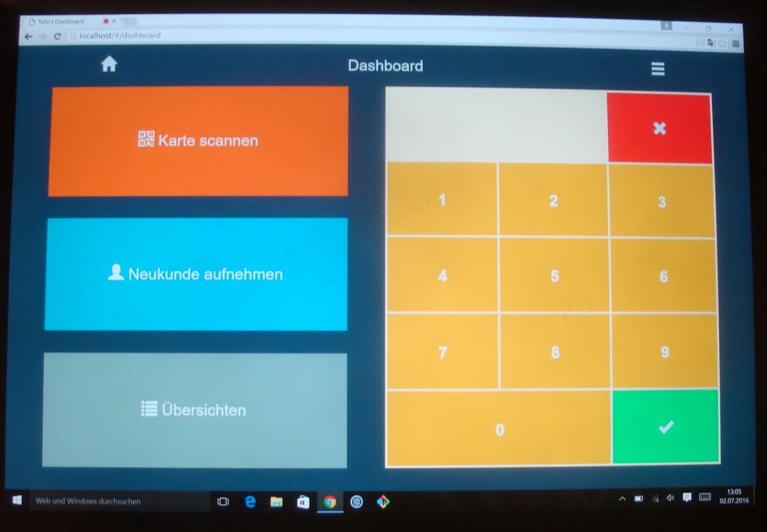Select the Tafel | Dashboard browser tab
This screenshot has height=532, width=767.
coord(64,21)
